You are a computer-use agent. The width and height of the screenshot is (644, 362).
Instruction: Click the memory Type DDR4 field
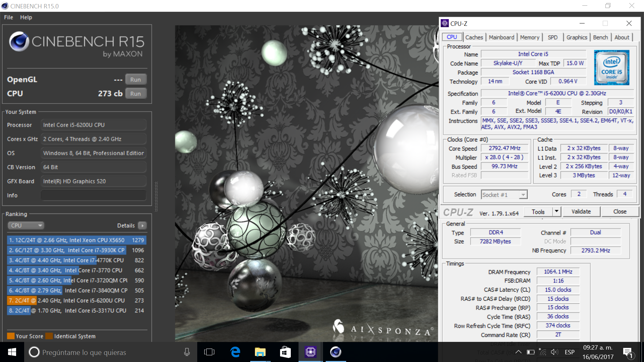coord(495,232)
